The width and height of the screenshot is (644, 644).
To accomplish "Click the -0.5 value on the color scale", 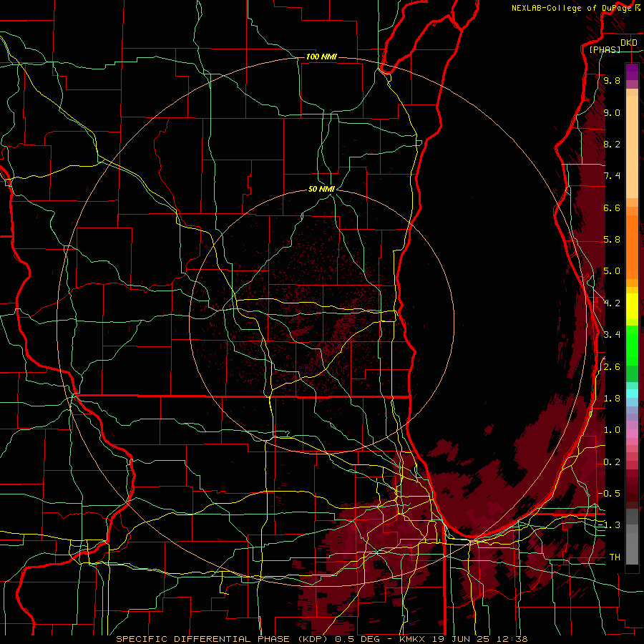I will [609, 494].
